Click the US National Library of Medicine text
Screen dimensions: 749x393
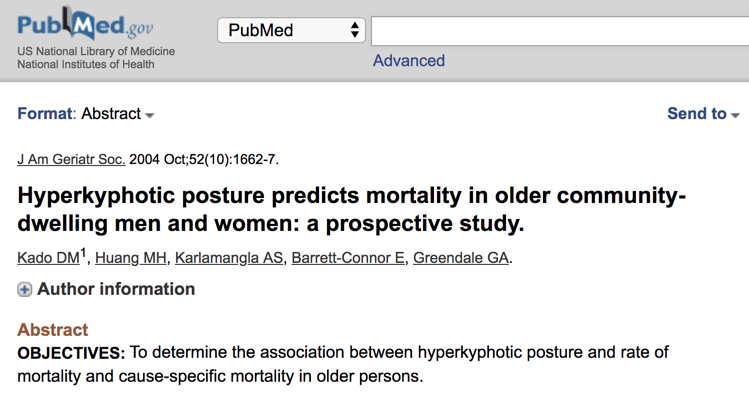(96, 51)
